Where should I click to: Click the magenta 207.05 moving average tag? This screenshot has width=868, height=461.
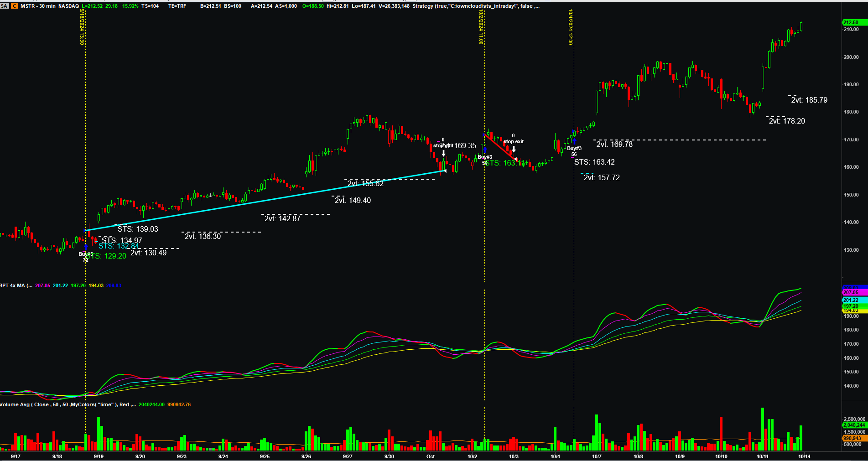(851, 292)
